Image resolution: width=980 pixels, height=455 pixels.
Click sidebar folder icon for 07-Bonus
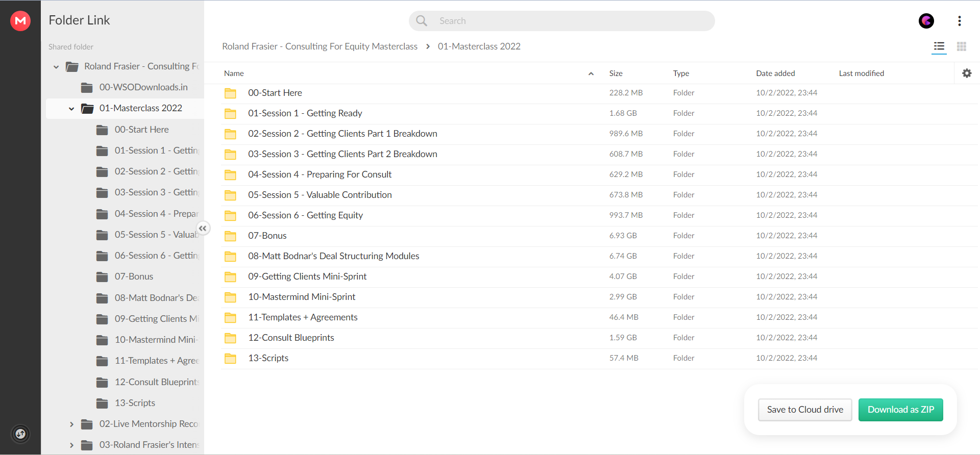pyautogui.click(x=102, y=276)
